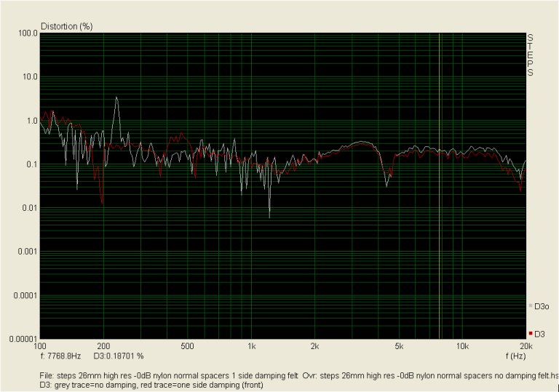Click the D3o grey legend marker
This screenshot has height=392, width=559.
click(x=531, y=305)
